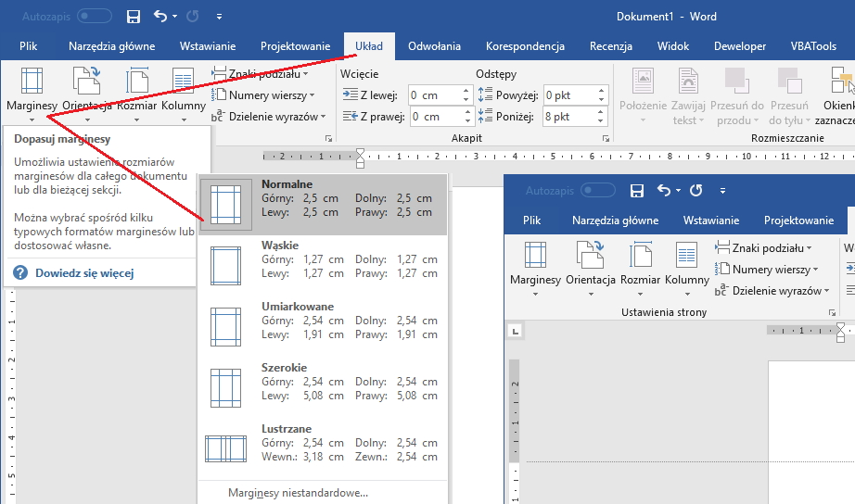Click Orientacja icon in second Word window
Screen dimensions: 855x504
[x=590, y=255]
